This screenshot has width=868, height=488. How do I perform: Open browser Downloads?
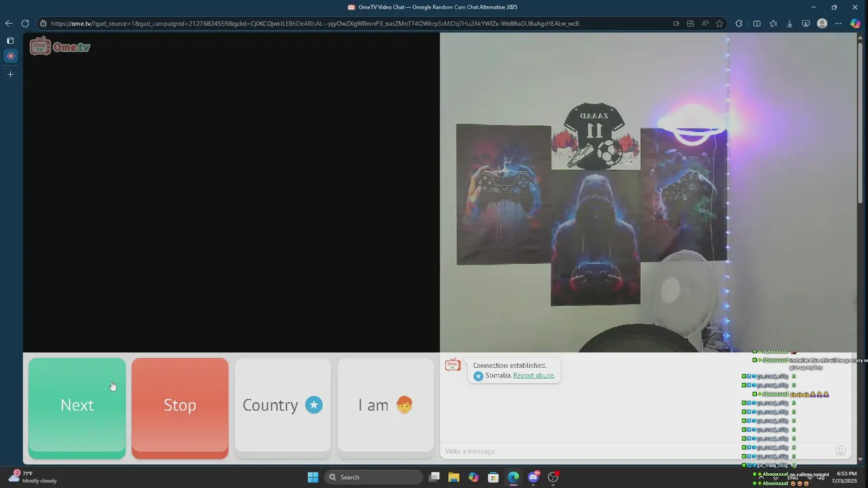(789, 24)
